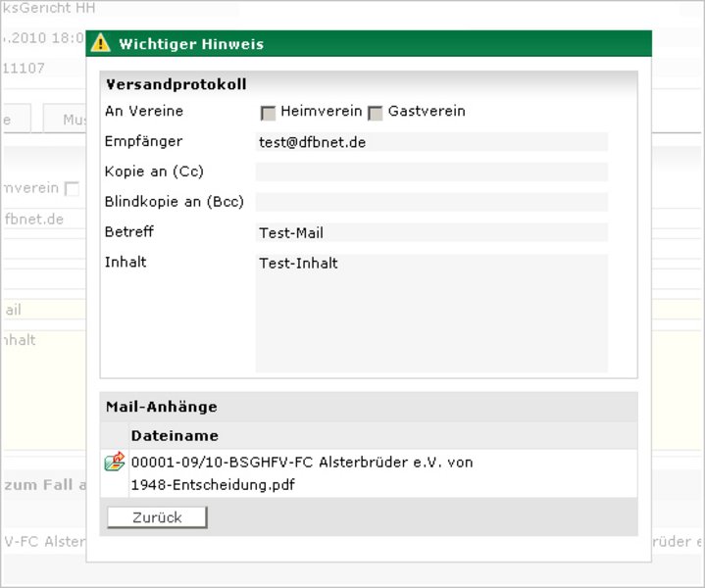This screenshot has width=705, height=588.
Task: Click the Versandprotokoll section header
Action: coord(176,84)
